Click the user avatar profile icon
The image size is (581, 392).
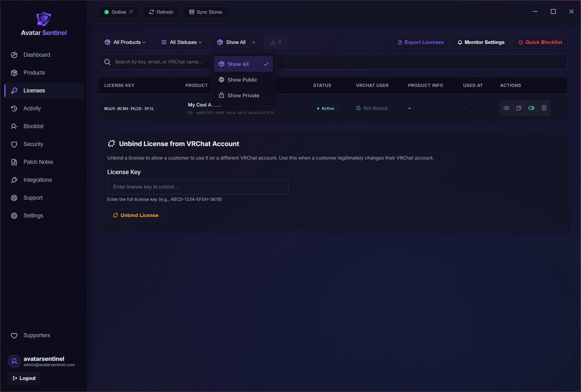point(14,361)
